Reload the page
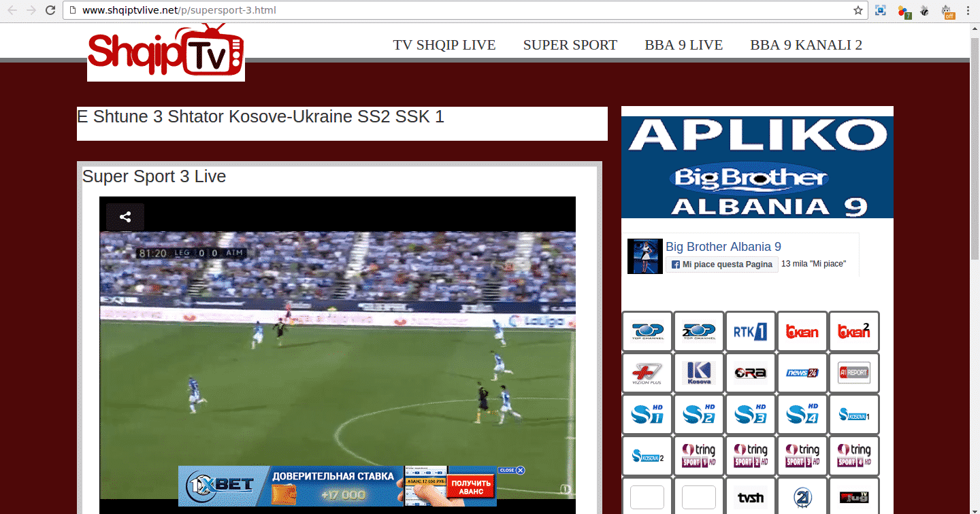 tap(50, 10)
